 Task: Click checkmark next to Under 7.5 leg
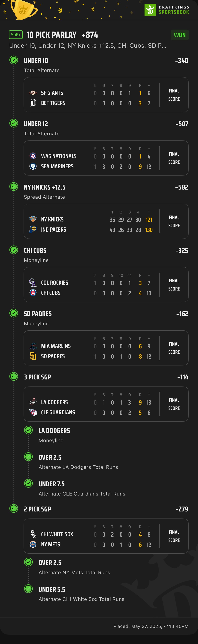28,483
